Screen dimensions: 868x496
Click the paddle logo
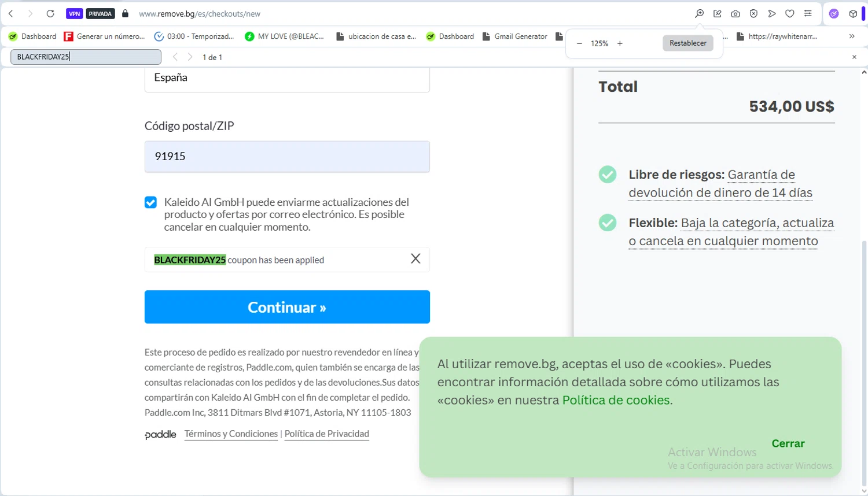tap(160, 434)
